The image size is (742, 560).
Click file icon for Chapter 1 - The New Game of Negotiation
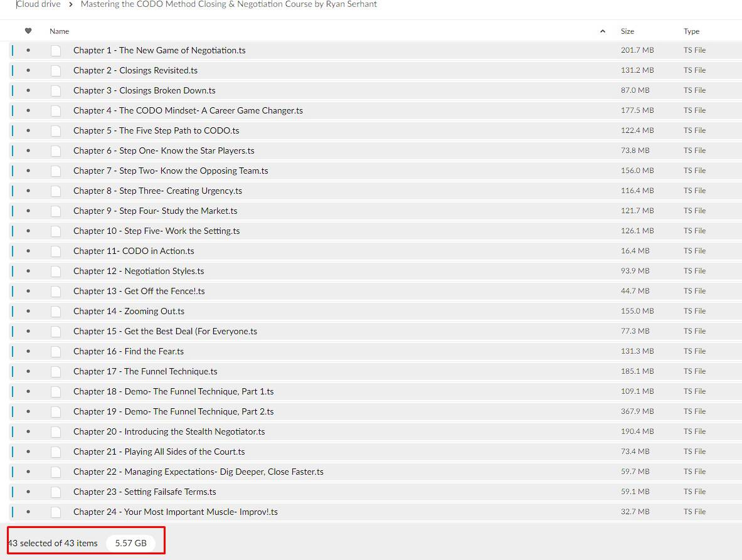56,51
